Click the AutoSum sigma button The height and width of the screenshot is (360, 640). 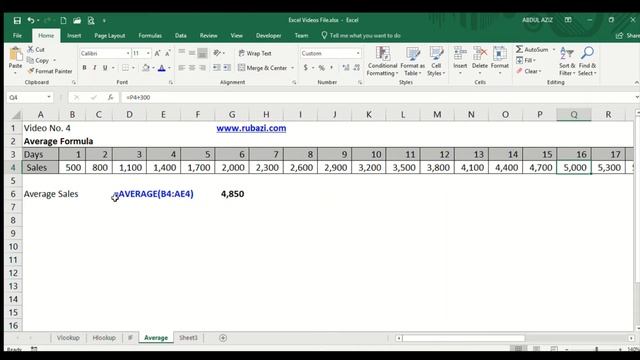pos(532,49)
